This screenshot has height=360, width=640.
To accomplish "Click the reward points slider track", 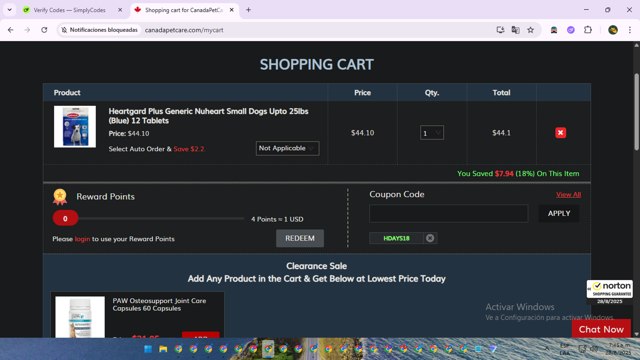I will pyautogui.click(x=161, y=219).
